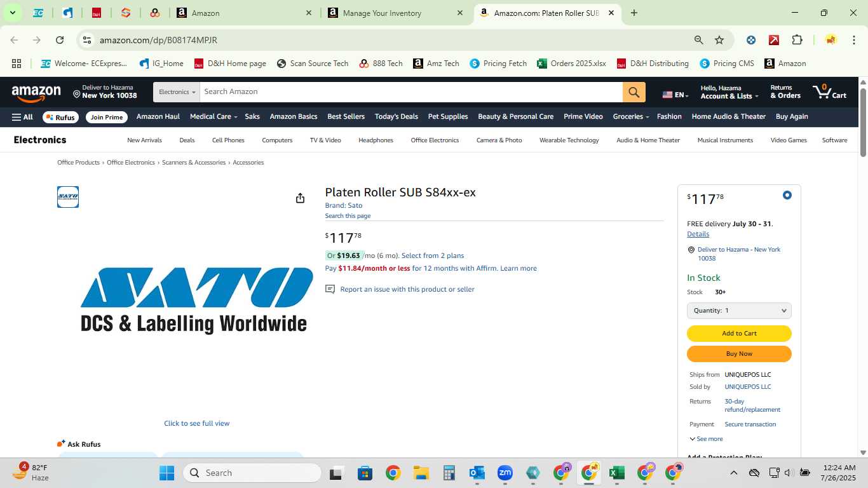Click the Task View taskbar icon

[x=337, y=473]
